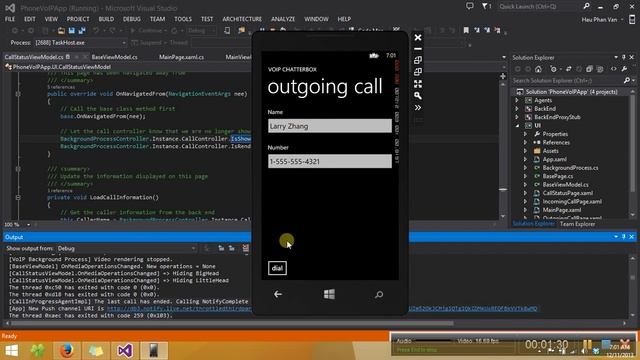Open Visual Studio from the taskbar
The width and height of the screenshot is (640, 360).
click(124, 351)
